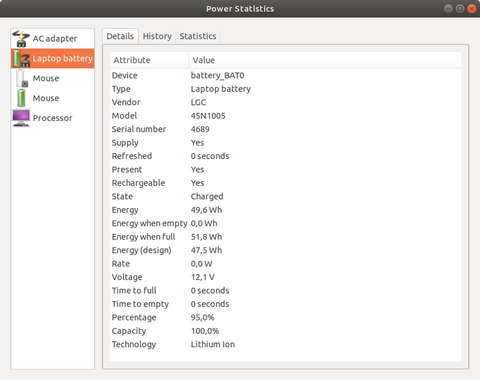Switch to the History tab
The image size is (480, 380).
[157, 36]
